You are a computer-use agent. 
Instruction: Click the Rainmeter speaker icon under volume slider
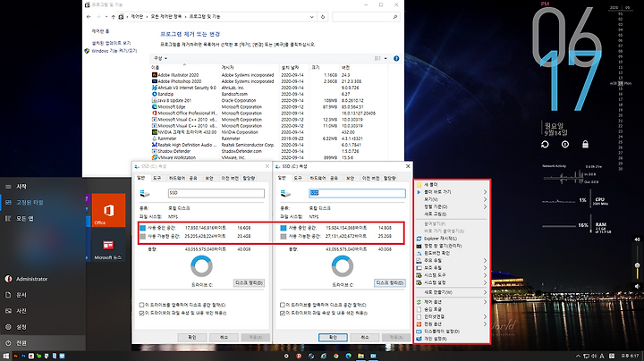tap(637, 286)
